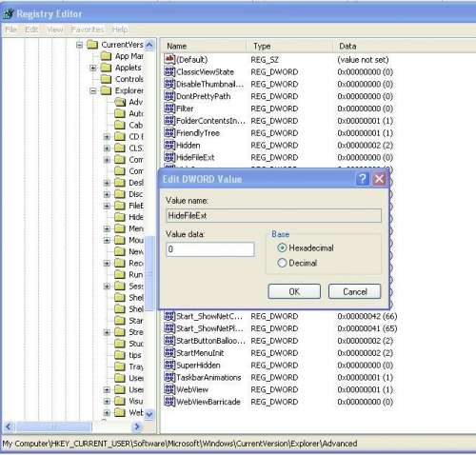Click the WebViewBarricade DWORD icon
This screenshot has width=476, height=455.
tap(169, 402)
